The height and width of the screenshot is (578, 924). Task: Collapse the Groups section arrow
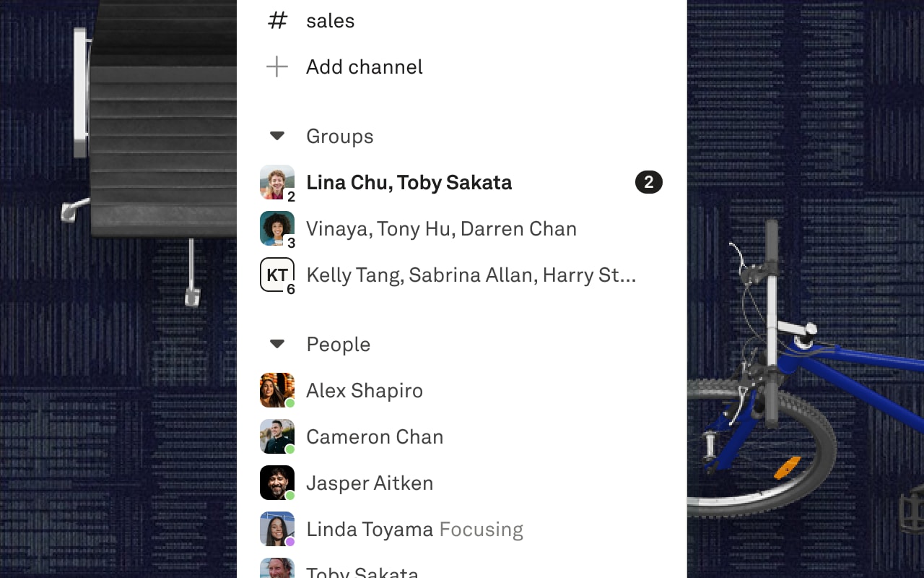277,136
